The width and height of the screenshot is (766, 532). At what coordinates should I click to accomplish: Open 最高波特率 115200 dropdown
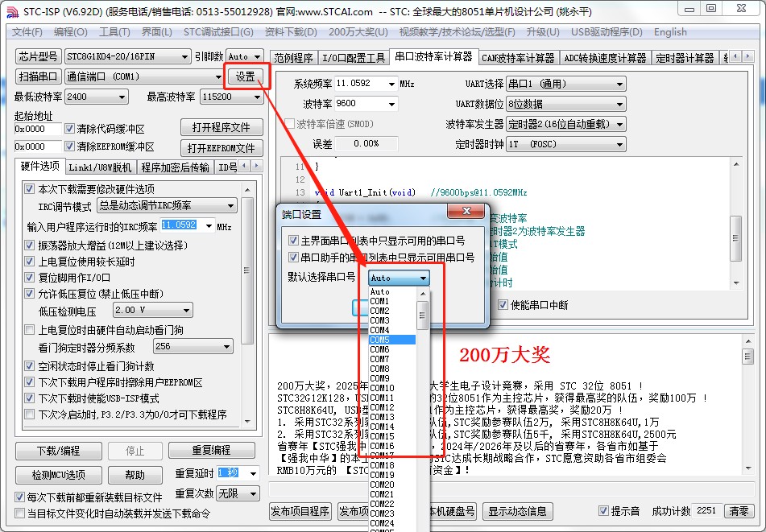pos(231,97)
